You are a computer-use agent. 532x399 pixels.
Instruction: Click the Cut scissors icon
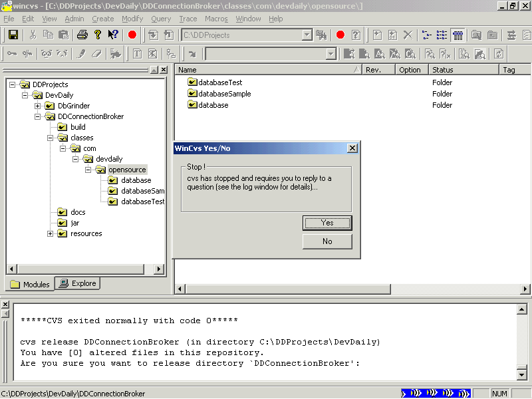[x=33, y=35]
